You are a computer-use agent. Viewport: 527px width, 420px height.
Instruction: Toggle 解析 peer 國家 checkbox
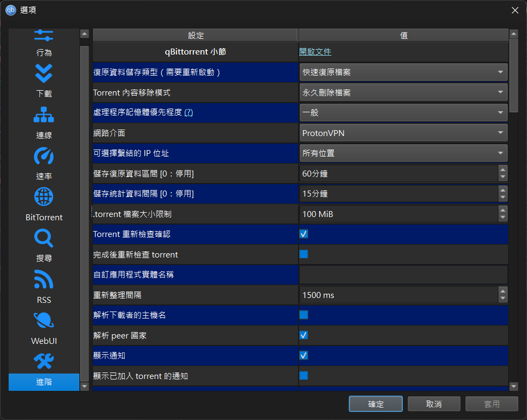tap(303, 335)
